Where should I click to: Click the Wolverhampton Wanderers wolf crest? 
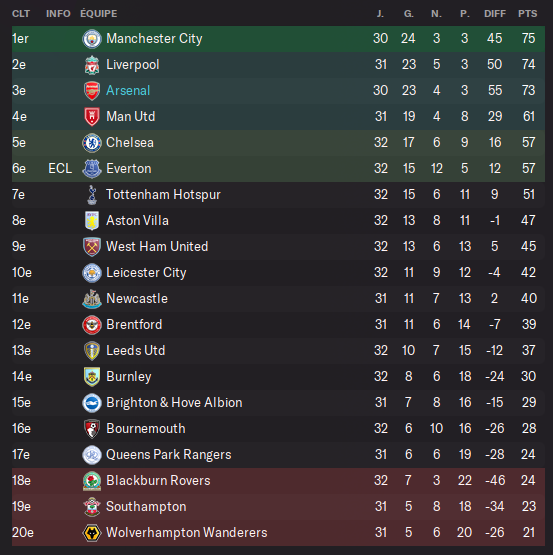pos(92,533)
